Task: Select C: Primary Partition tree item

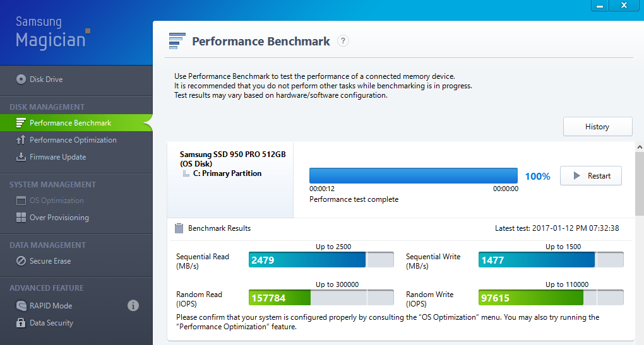Action: (x=227, y=173)
